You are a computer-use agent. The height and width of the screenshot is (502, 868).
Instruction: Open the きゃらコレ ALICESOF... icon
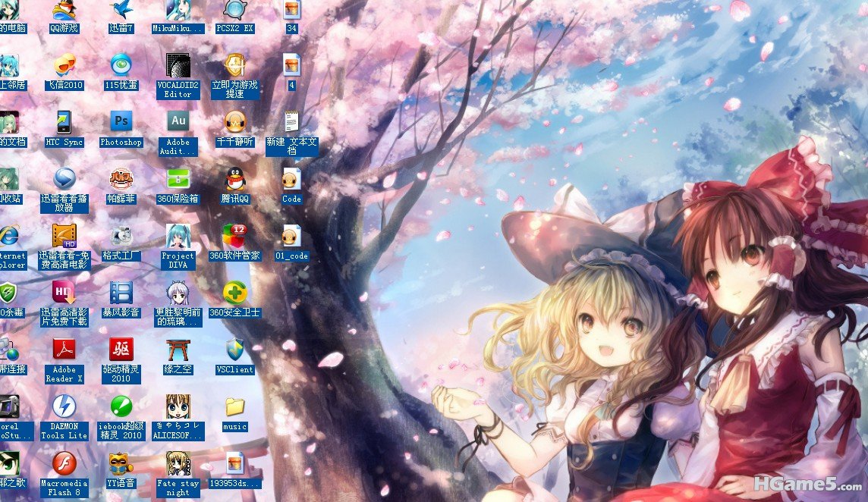(x=178, y=406)
